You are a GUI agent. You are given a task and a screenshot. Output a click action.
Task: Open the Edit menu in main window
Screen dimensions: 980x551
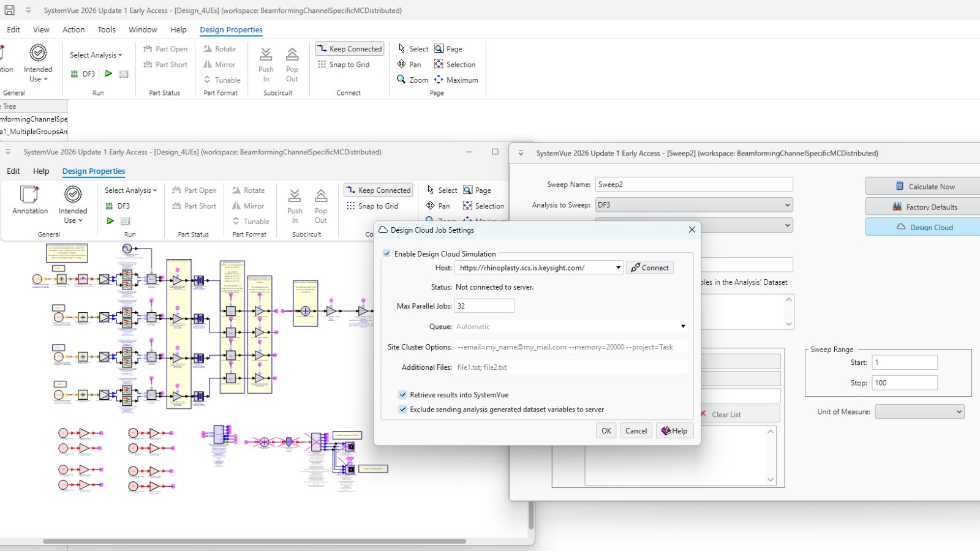pyautogui.click(x=13, y=29)
